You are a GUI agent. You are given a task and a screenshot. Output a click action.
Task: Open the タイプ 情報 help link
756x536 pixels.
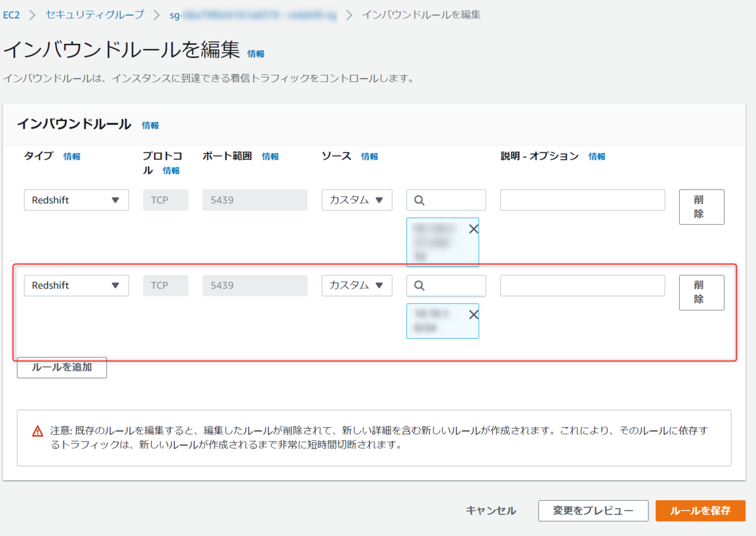point(71,156)
